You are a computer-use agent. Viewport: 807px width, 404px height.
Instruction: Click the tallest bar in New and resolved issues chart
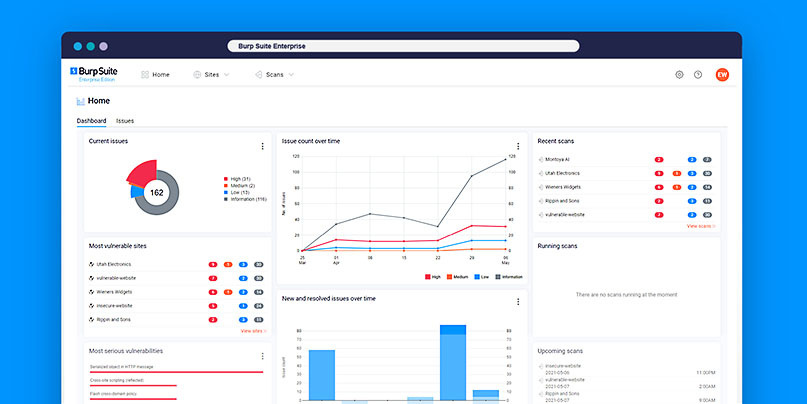pos(453,362)
